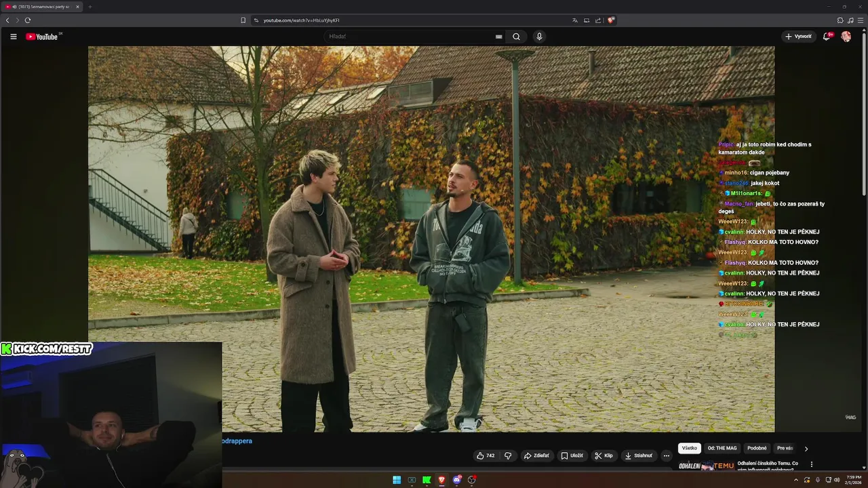Click the Zdieľať share button

point(536,455)
